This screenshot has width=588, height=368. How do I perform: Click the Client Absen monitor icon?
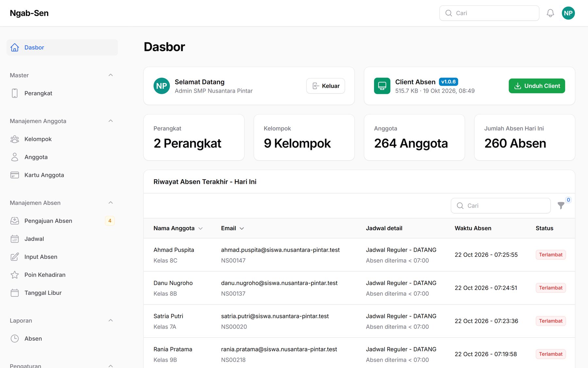(x=382, y=86)
